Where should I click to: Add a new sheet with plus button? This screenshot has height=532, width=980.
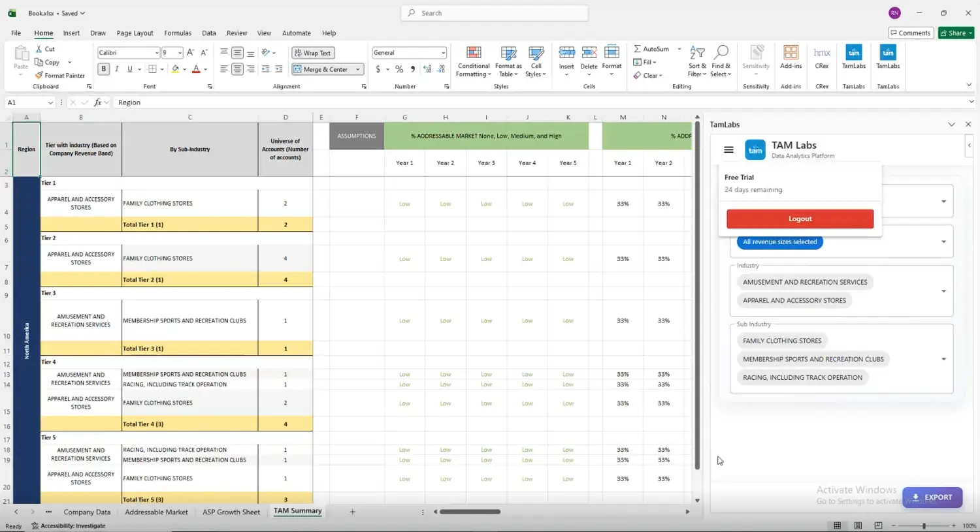tap(352, 512)
